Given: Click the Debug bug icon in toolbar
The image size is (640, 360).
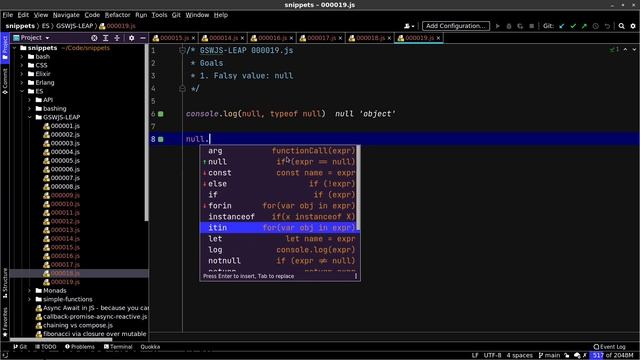Looking at the screenshot, I should pos(509,26).
